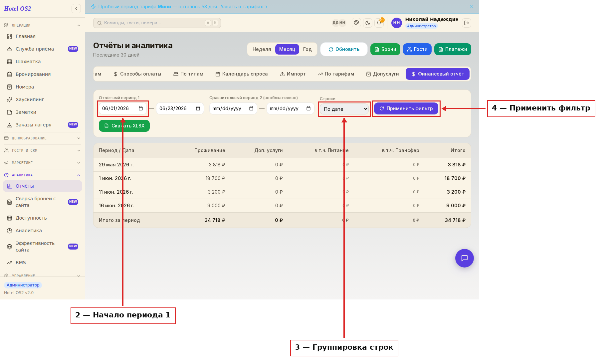This screenshot has width=603, height=364.
Task: Click the Применить фильтр button
Action: click(406, 108)
